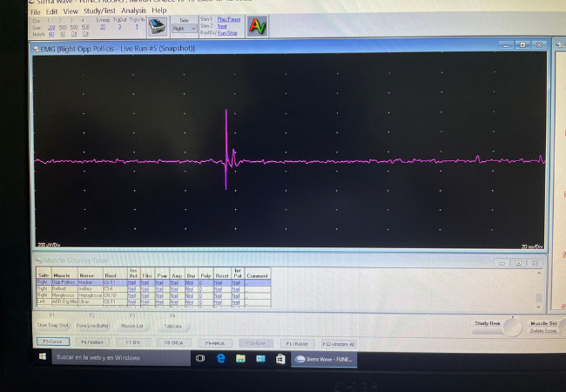Click the TrgDel value 3

tap(119, 27)
